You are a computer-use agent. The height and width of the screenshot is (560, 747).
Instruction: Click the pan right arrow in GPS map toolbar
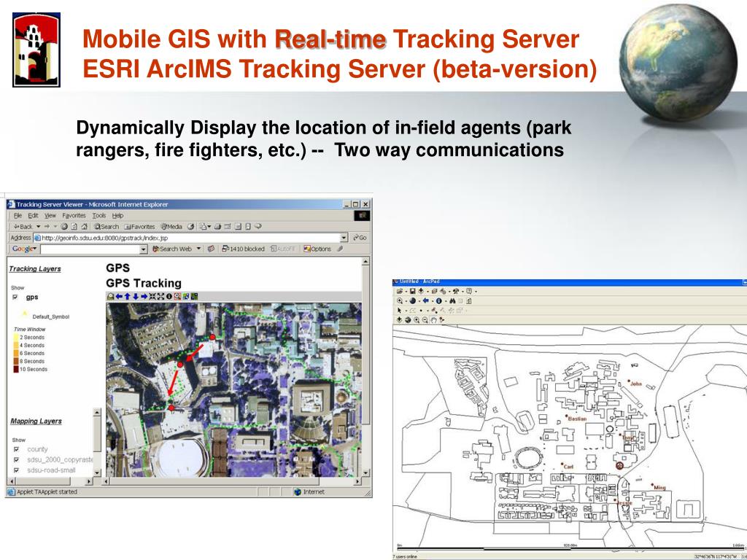tap(144, 297)
